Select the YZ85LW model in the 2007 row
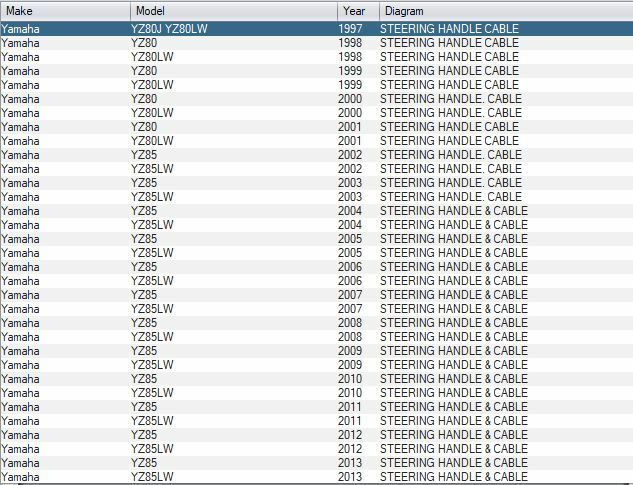 pyautogui.click(x=152, y=309)
